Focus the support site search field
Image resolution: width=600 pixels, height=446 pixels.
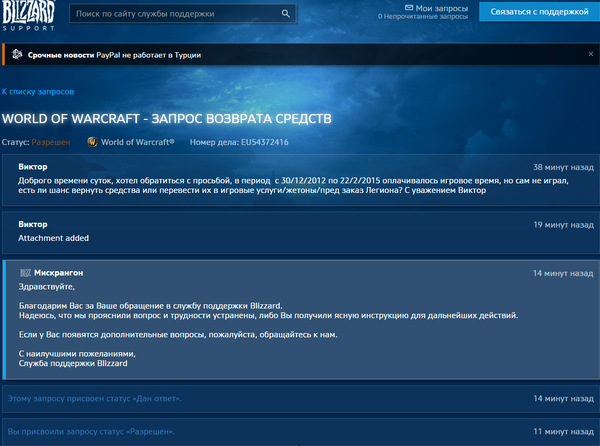click(x=173, y=14)
